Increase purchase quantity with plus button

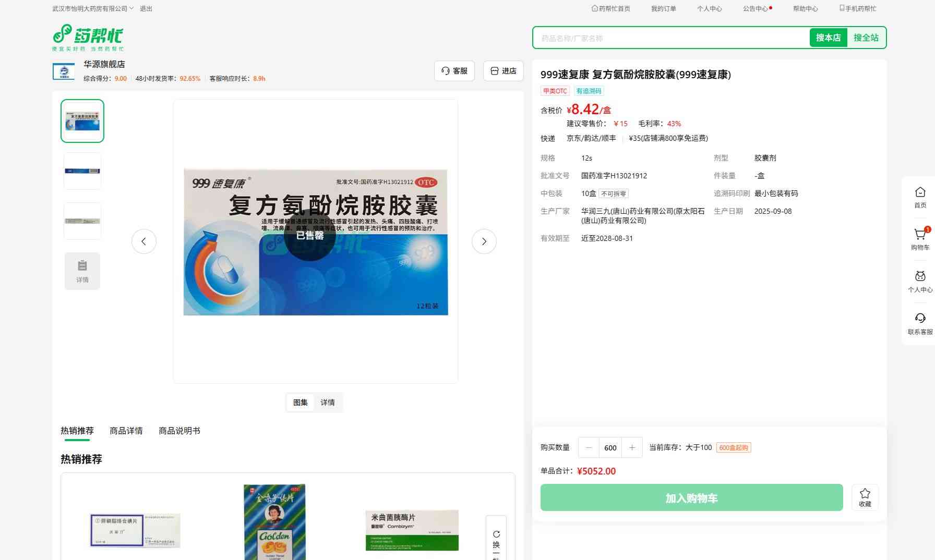coord(632,447)
